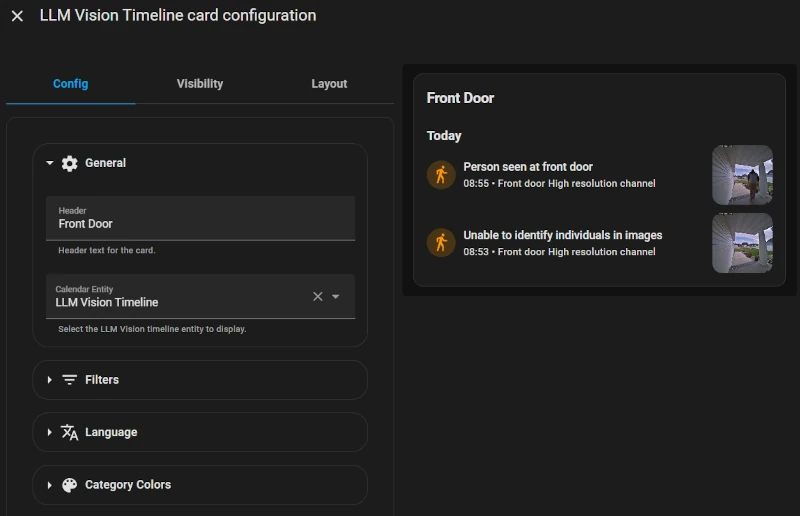Click the Language translate icon

click(69, 432)
